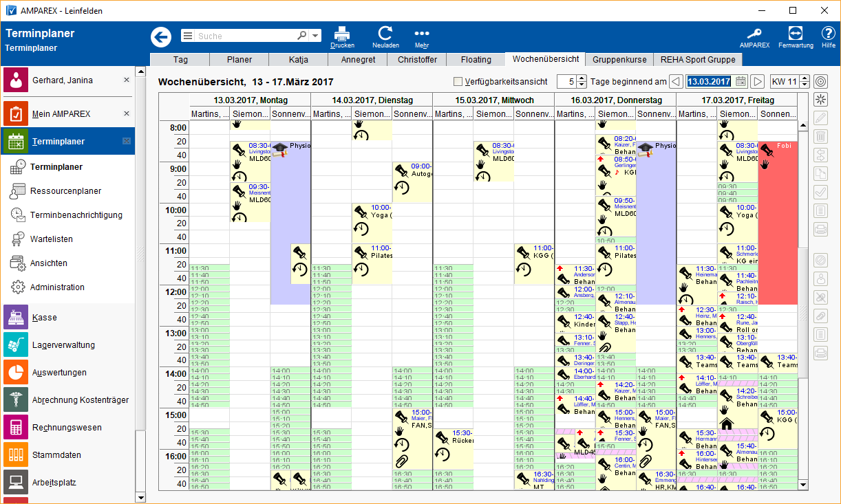841x504 pixels.
Task: Click the calendar scrollbar up arrow
Action: (x=803, y=126)
